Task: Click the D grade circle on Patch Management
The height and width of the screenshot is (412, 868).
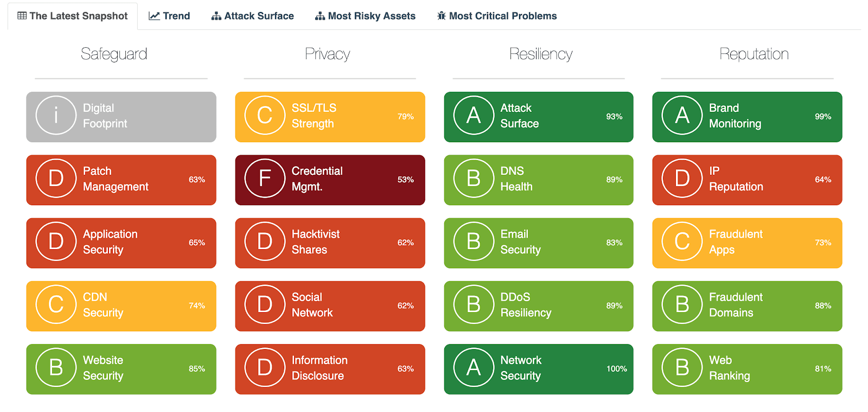Action: pyautogui.click(x=56, y=179)
